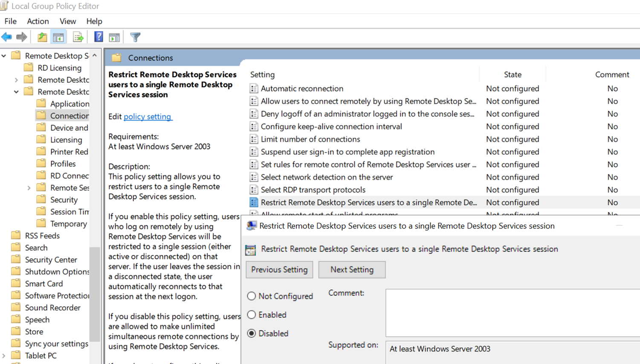
Task: Click folder icon beside Security Center
Action: (16, 259)
